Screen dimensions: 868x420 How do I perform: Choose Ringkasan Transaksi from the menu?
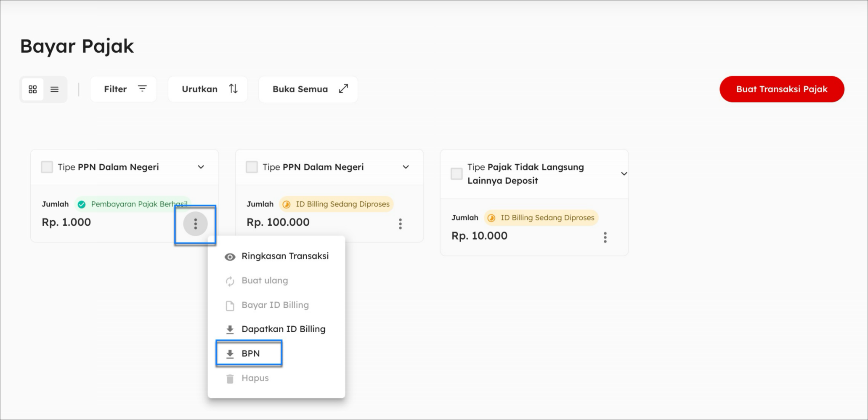(x=285, y=256)
